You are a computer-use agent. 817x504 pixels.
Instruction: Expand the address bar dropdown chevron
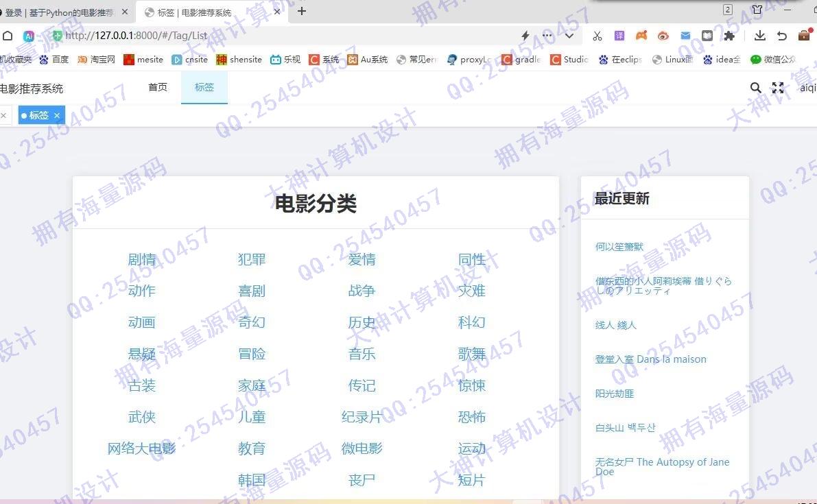(569, 36)
